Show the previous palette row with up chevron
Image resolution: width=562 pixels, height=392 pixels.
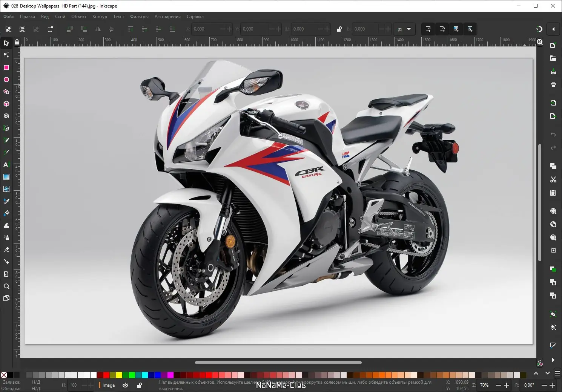tap(536, 373)
